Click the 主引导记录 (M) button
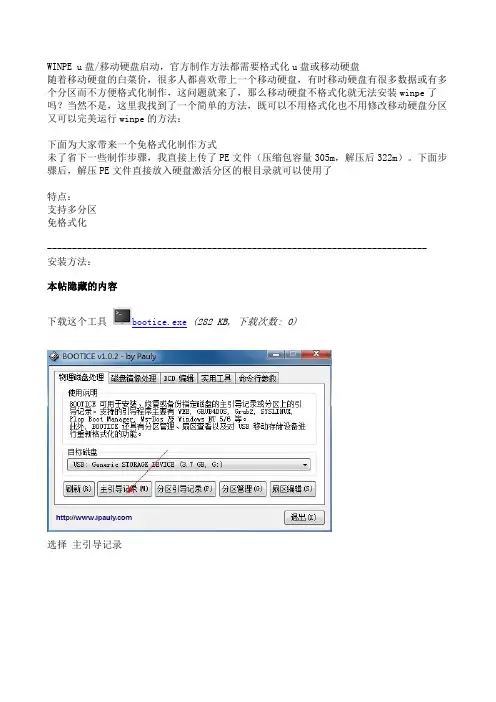The width and height of the screenshot is (496, 702). click(x=124, y=489)
